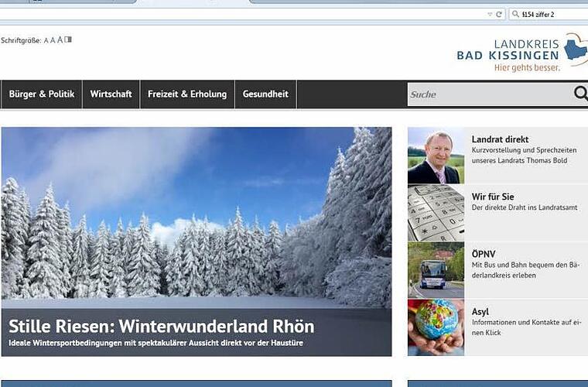Screen dimensions: 588x387
Task: Expand the Freizeit & Erholung menu
Action: pyautogui.click(x=187, y=94)
